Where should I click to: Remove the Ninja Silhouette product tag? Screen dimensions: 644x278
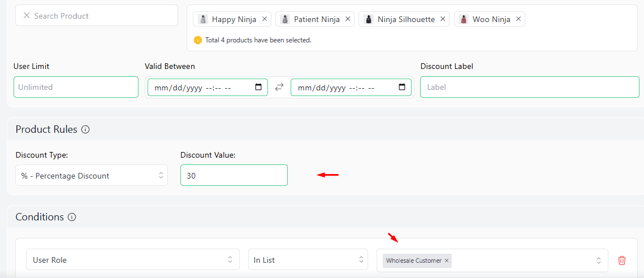[443, 19]
